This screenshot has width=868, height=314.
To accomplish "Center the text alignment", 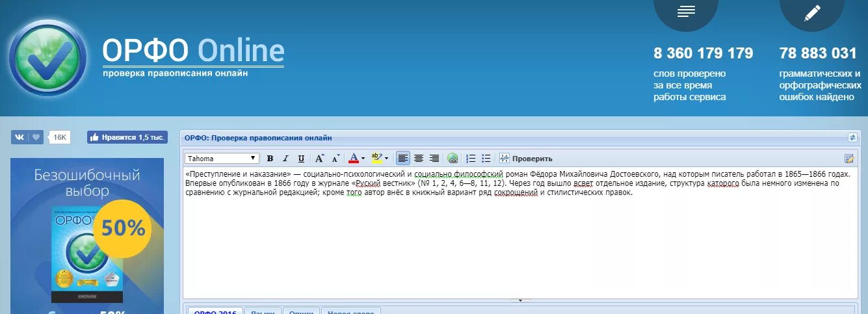I will click(419, 158).
